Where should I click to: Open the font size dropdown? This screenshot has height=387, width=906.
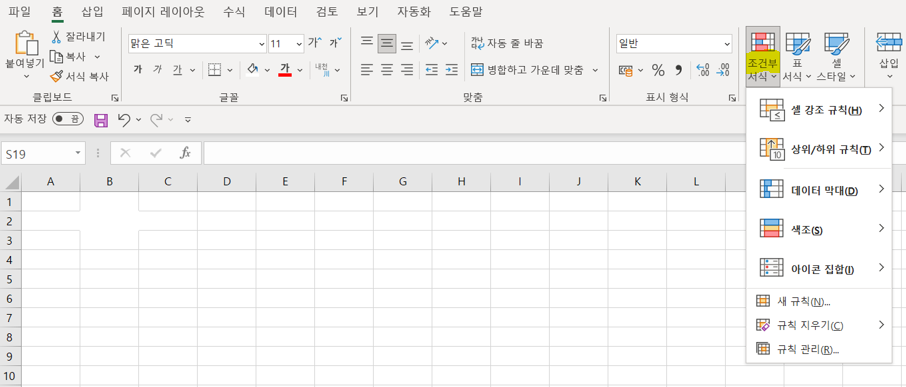pos(299,43)
